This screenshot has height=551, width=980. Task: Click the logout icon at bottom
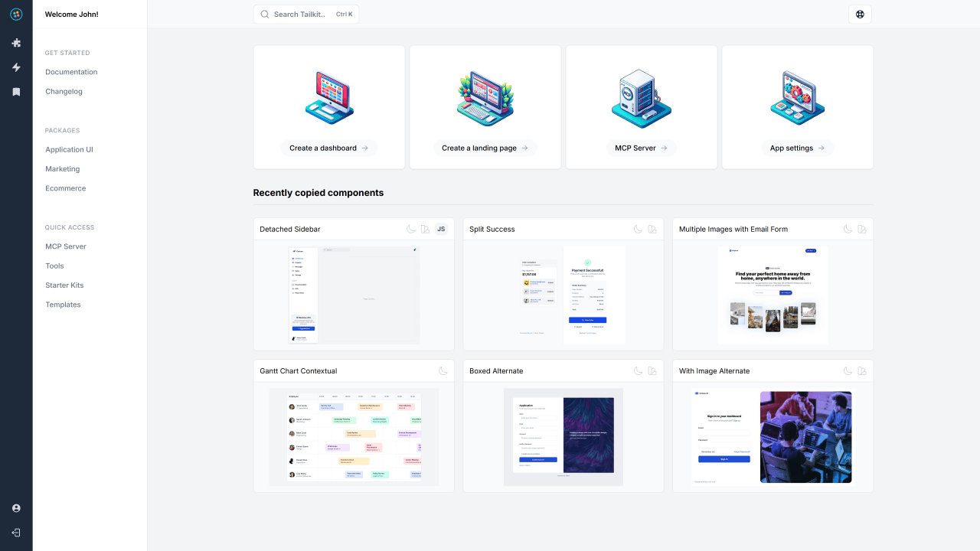point(16,533)
